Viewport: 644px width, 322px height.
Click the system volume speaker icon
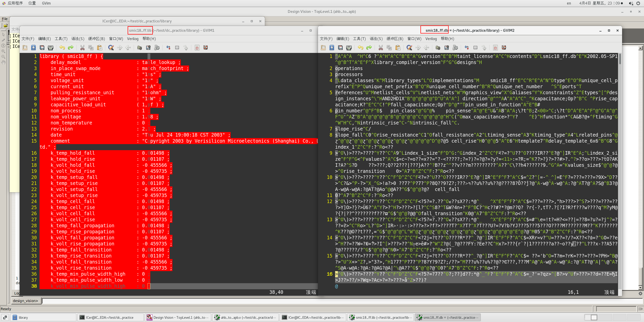[x=631, y=3]
